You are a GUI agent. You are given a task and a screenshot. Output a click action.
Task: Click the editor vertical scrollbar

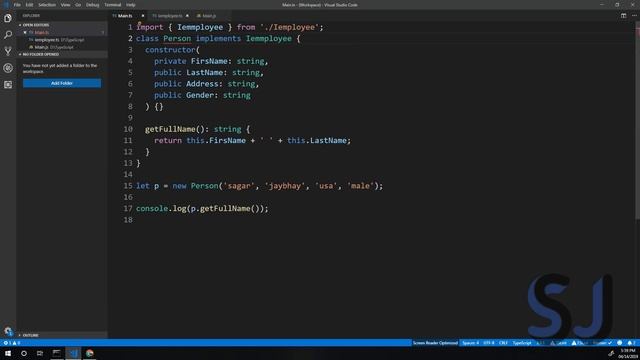pos(637,122)
